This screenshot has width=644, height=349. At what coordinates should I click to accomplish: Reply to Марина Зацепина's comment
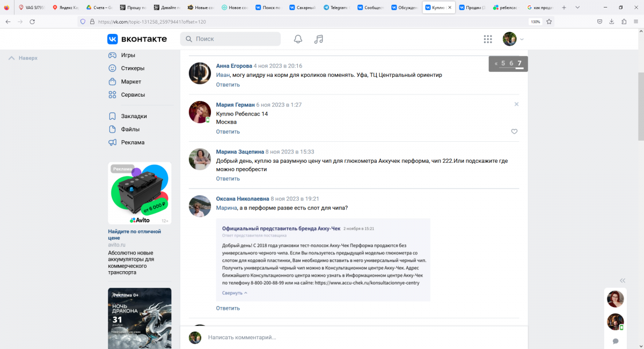[x=228, y=179]
